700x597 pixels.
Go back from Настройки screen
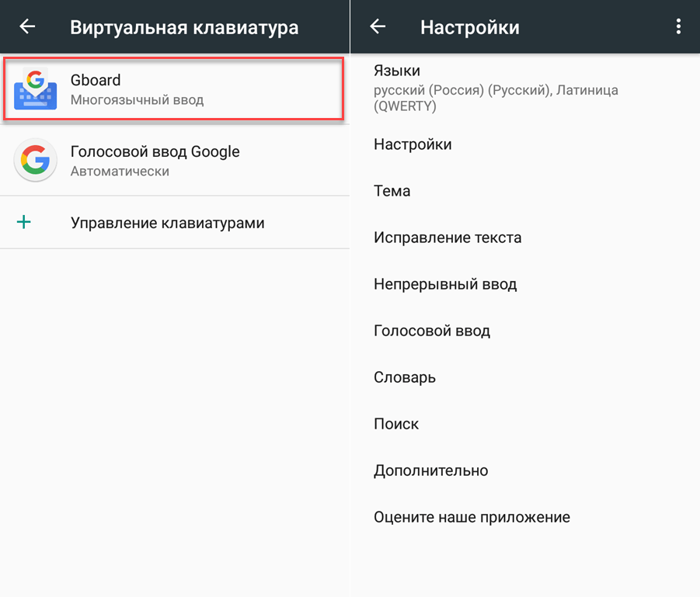click(378, 26)
